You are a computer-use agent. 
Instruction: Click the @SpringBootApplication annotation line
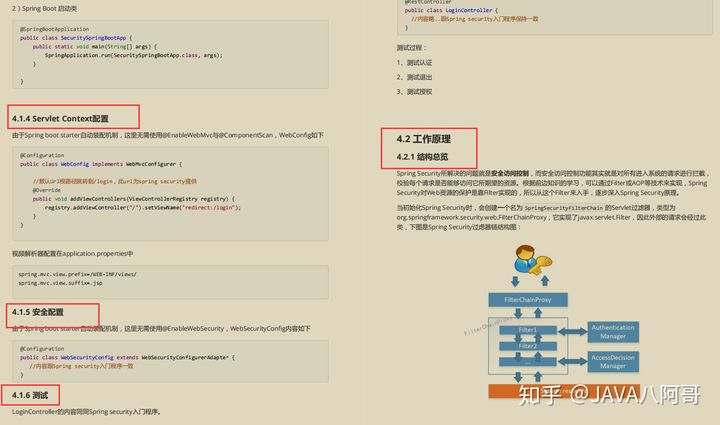[x=54, y=29]
